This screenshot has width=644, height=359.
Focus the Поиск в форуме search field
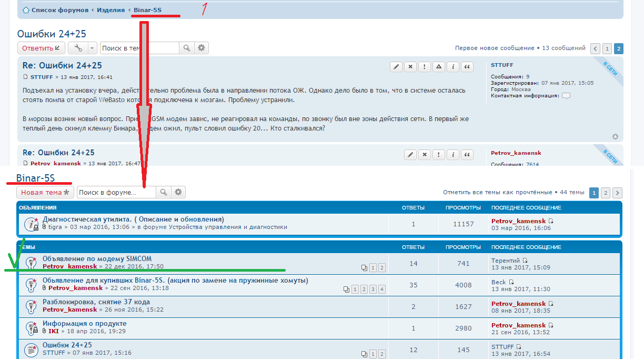click(x=117, y=192)
